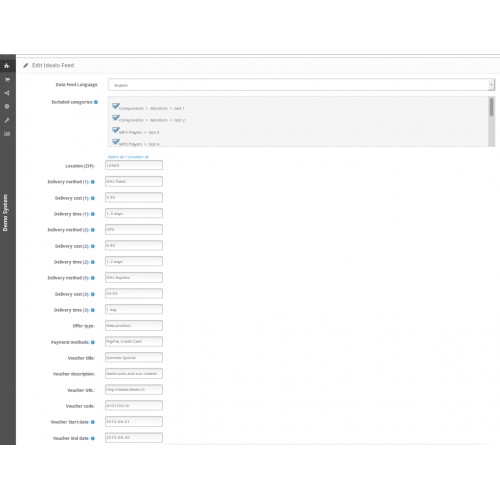Click help icon by Voucher Start date
This screenshot has width=500, height=500.
93,422
